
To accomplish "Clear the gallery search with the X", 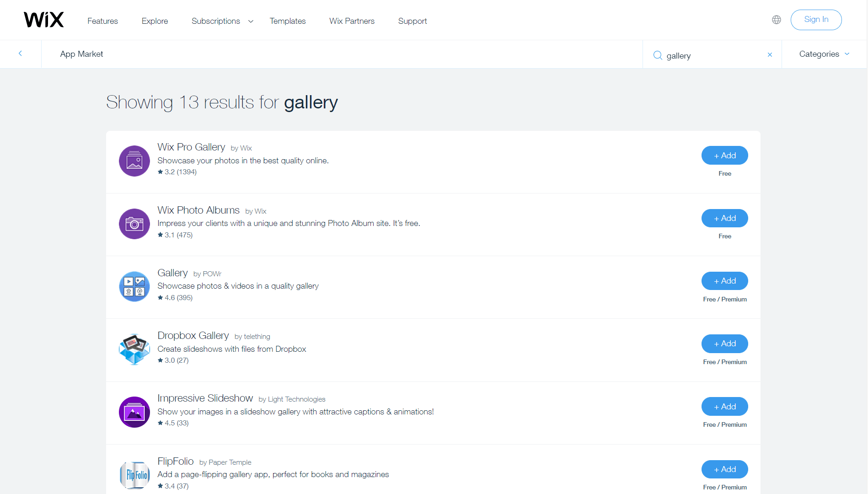I will coord(770,54).
